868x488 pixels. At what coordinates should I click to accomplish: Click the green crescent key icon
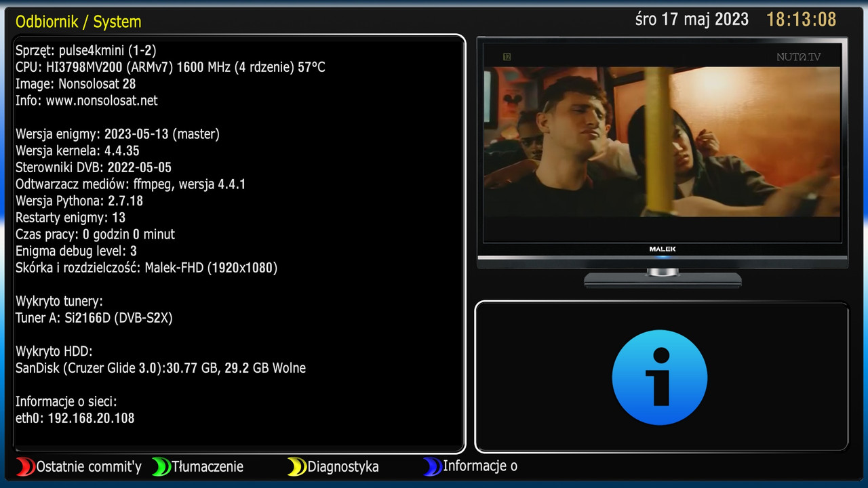point(161,466)
